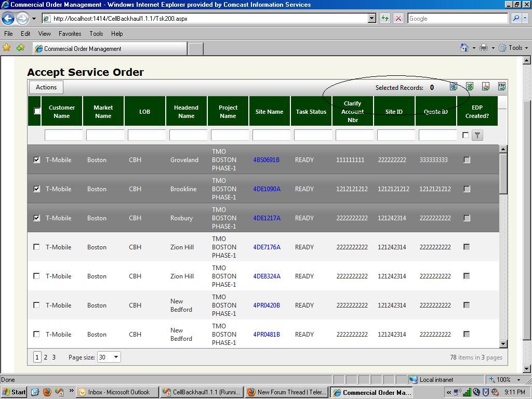The image size is (532, 399).
Task: Check the selection box for site 4PR0481B
Action: [x=37, y=334]
